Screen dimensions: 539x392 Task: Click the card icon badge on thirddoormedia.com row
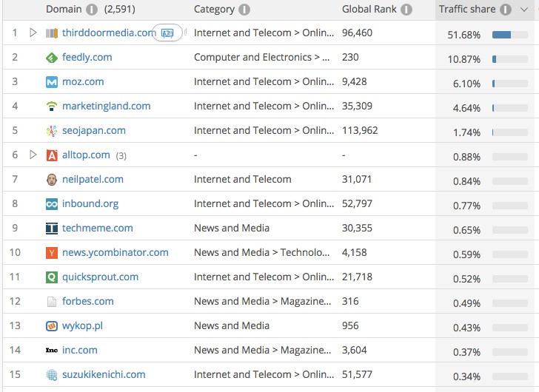(167, 33)
